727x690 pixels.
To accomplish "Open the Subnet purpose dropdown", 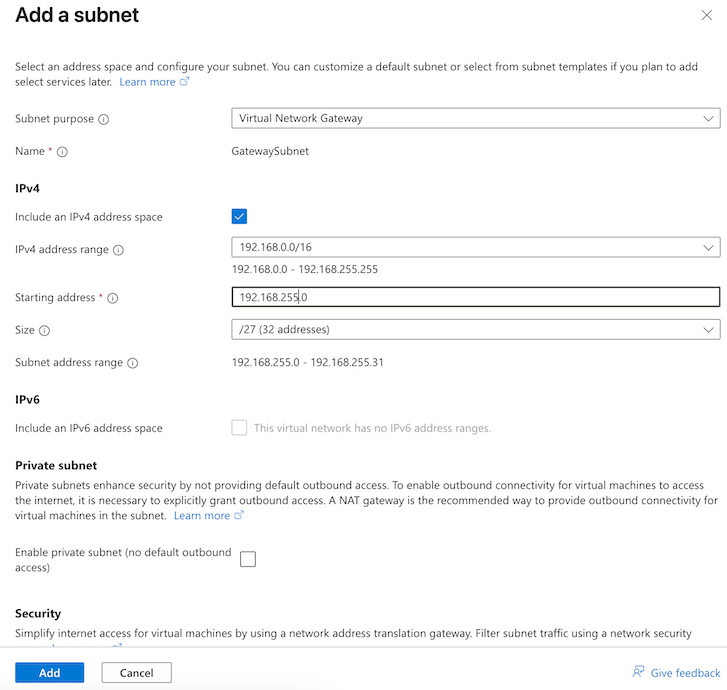I will tap(476, 118).
